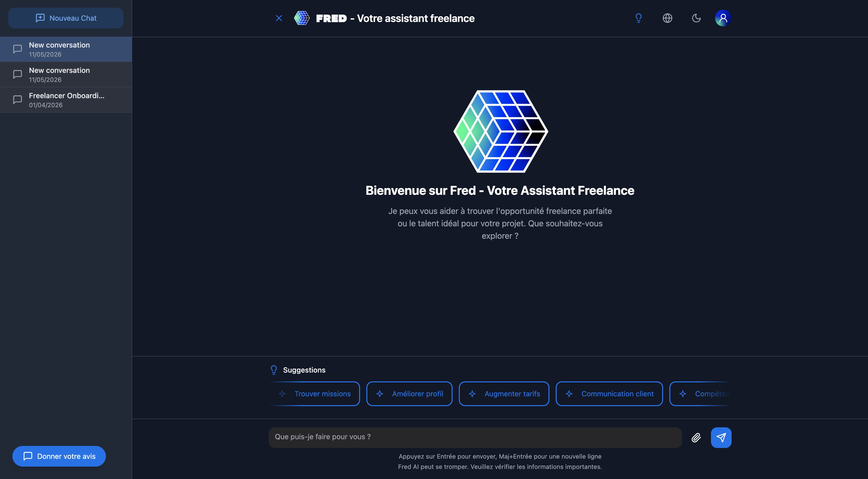Toggle dark mode with moon icon

(x=696, y=18)
